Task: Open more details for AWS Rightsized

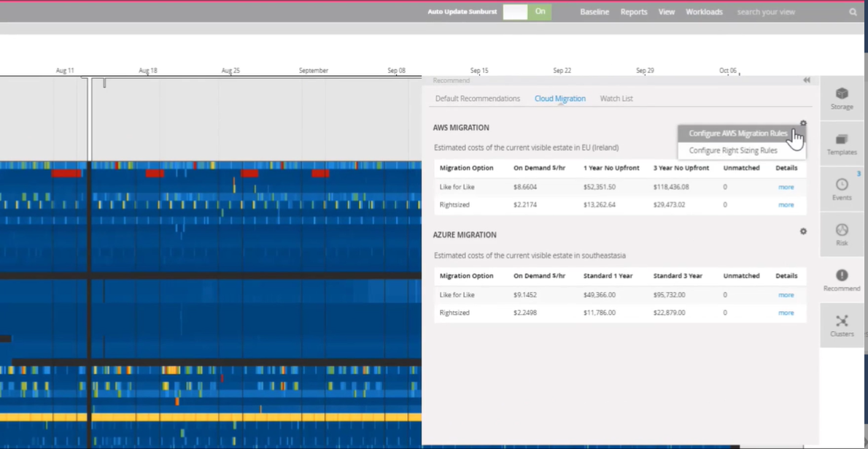Action: [x=786, y=205]
